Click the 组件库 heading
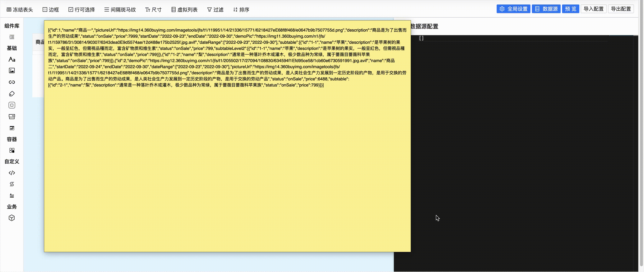The image size is (644, 272). (12, 26)
